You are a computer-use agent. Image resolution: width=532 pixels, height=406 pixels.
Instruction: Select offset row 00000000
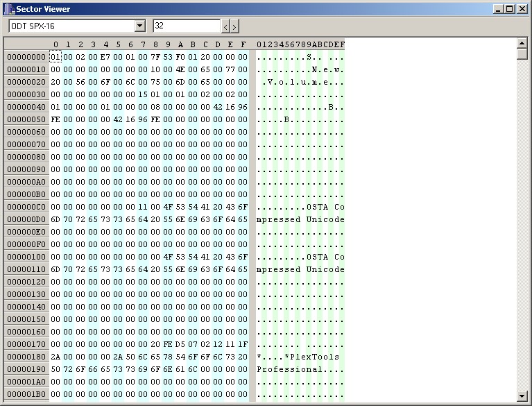click(x=26, y=57)
